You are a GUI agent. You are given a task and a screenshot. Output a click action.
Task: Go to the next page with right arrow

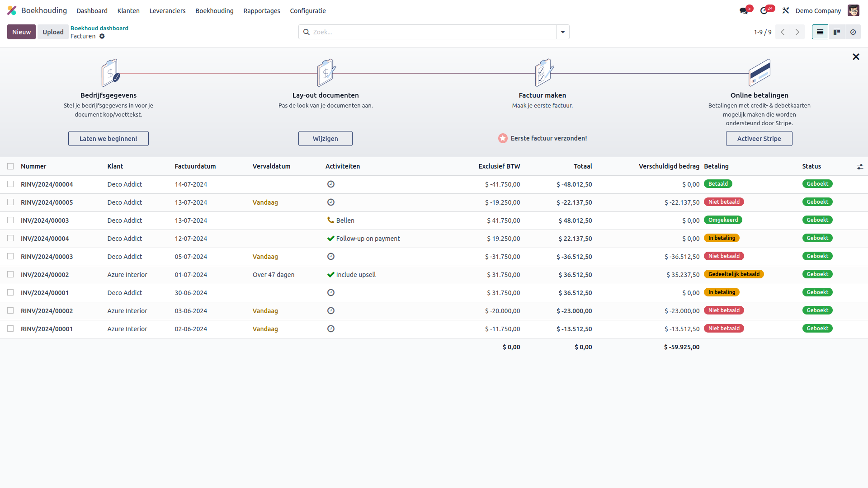pos(797,32)
